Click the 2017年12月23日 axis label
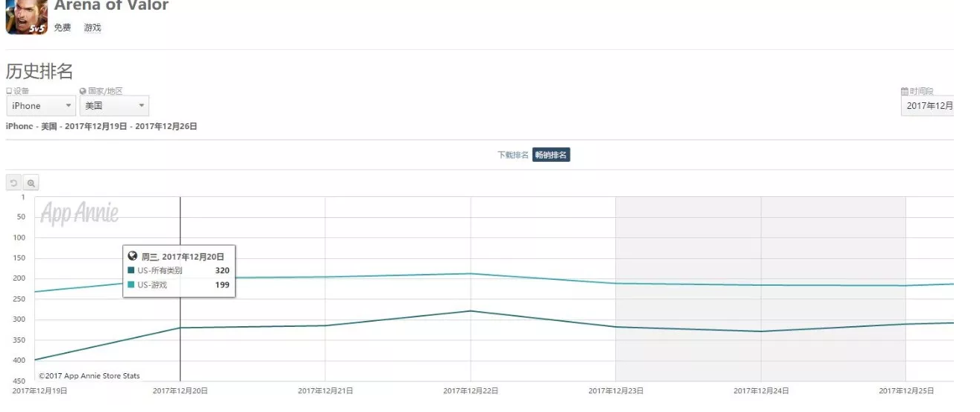Viewport: 980px width, 412px height. 616,390
